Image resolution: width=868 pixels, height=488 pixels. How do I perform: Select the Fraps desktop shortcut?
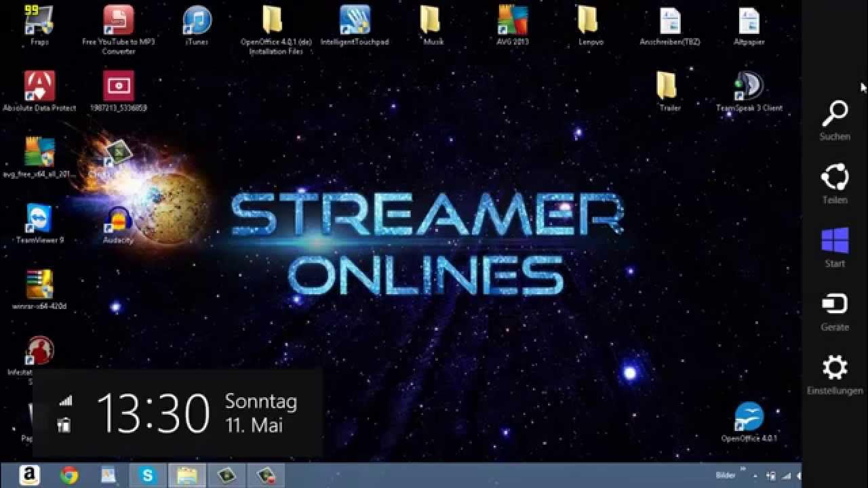click(x=39, y=24)
